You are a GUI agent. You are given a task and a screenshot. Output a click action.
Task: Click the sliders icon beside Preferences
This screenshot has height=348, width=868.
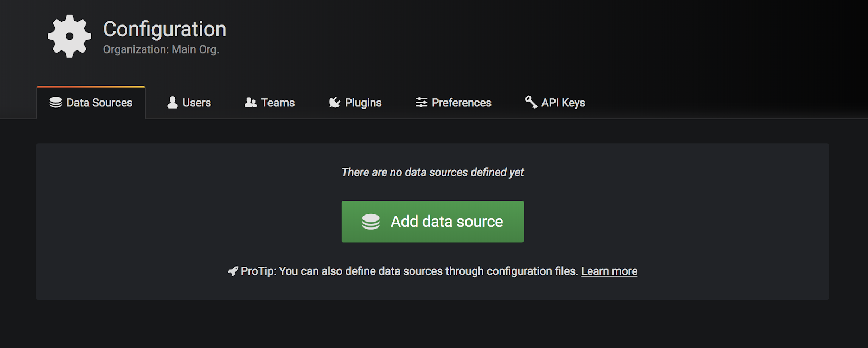421,103
